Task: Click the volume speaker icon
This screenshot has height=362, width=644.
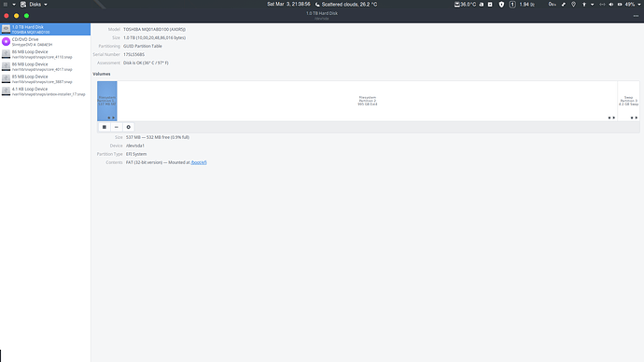Action: [x=610, y=5]
